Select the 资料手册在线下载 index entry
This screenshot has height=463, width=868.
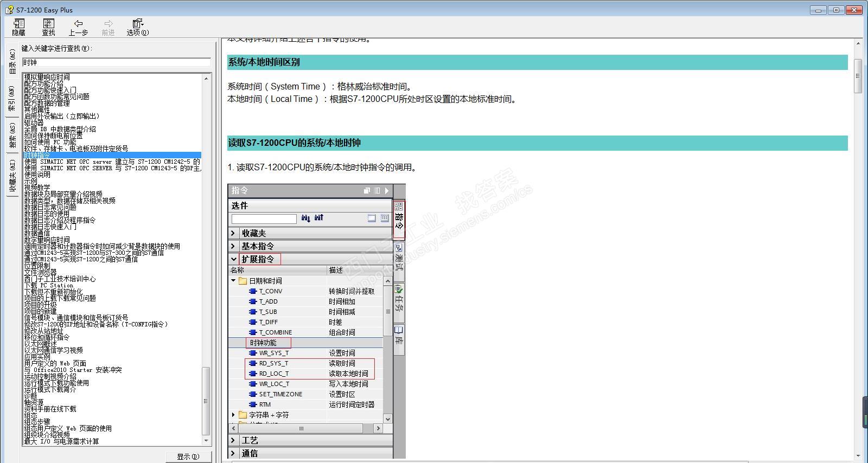(50, 409)
